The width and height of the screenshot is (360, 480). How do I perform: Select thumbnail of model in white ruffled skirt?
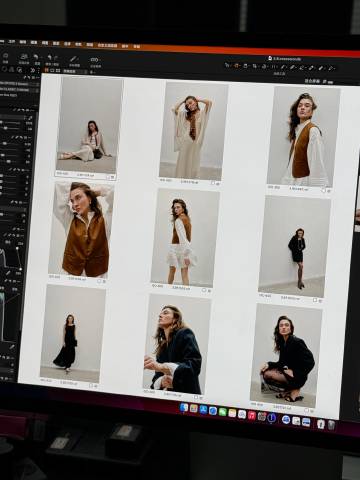pos(185,237)
